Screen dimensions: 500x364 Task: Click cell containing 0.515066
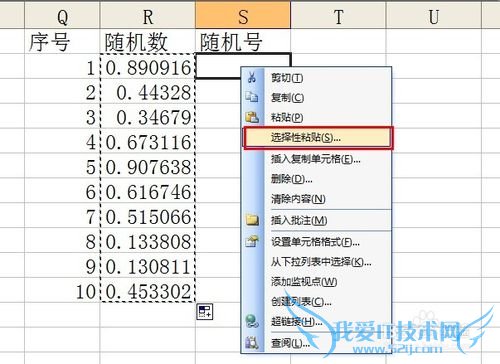147,215
